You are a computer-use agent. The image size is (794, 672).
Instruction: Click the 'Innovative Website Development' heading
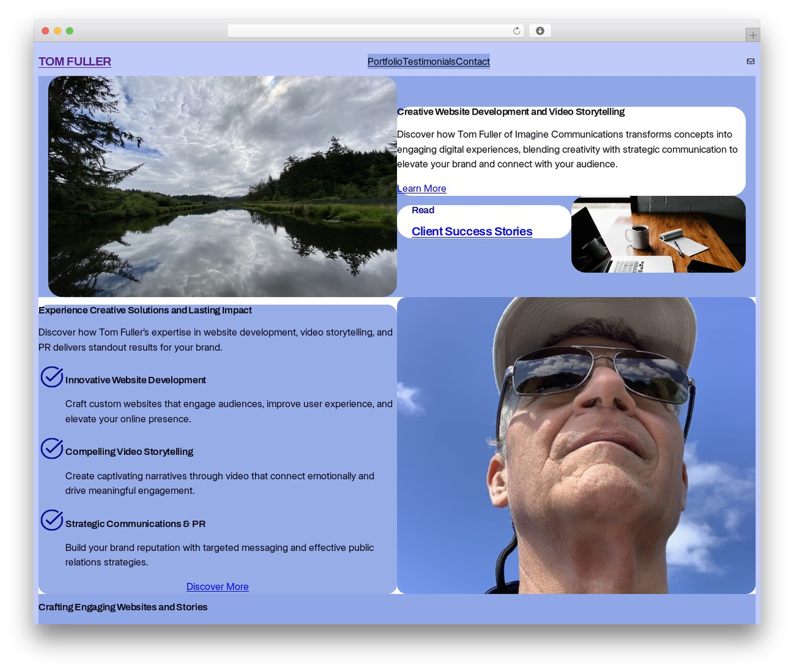pos(135,380)
